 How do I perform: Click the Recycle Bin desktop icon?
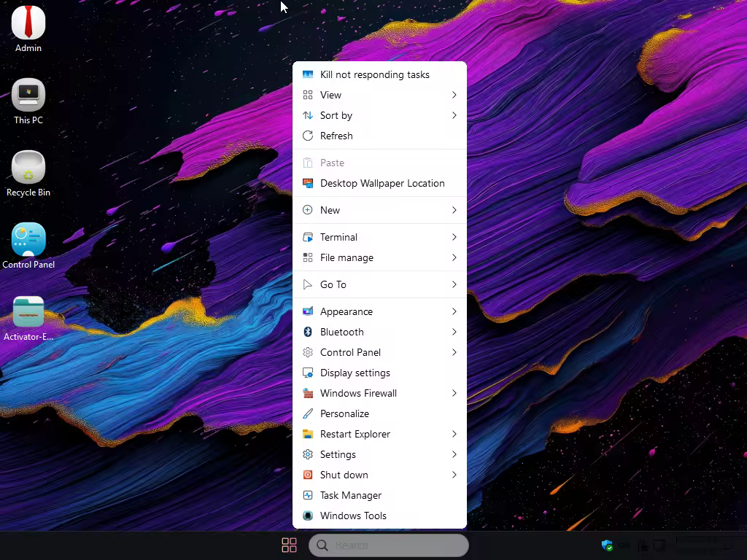28,168
